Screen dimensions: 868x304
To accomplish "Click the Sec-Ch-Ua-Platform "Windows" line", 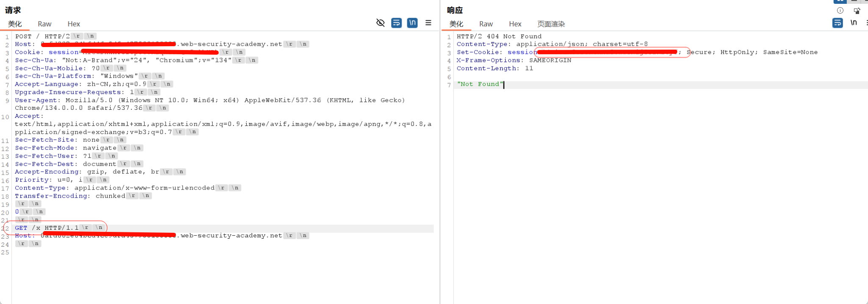I will (76, 76).
